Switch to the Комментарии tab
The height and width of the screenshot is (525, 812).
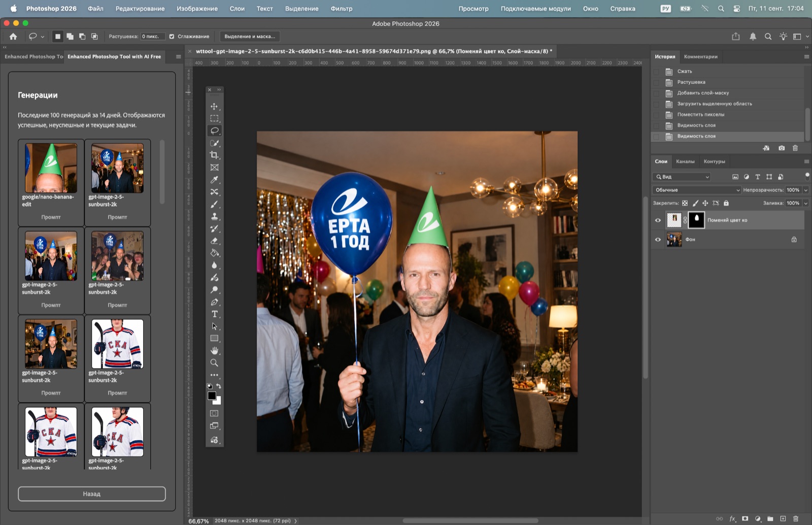[x=700, y=57]
